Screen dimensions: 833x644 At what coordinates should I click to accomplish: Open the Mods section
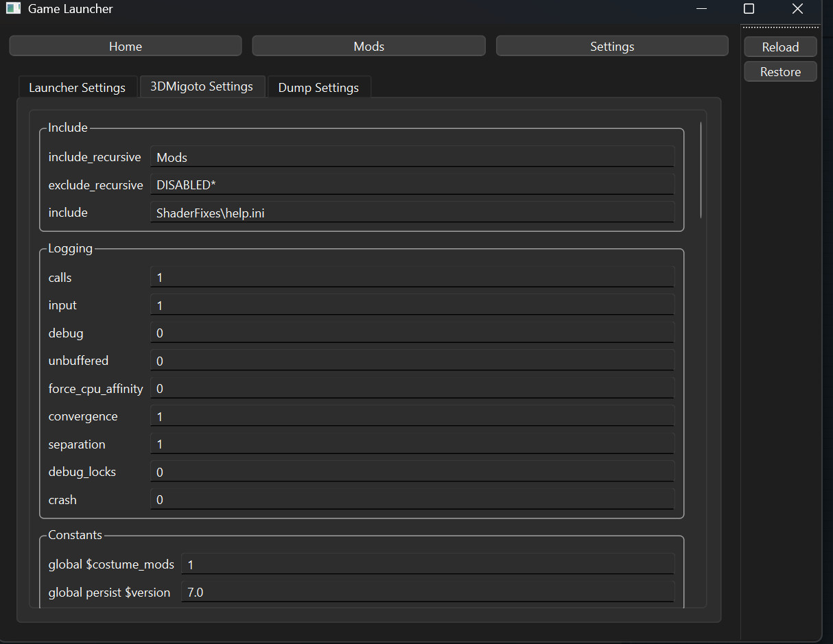point(368,45)
